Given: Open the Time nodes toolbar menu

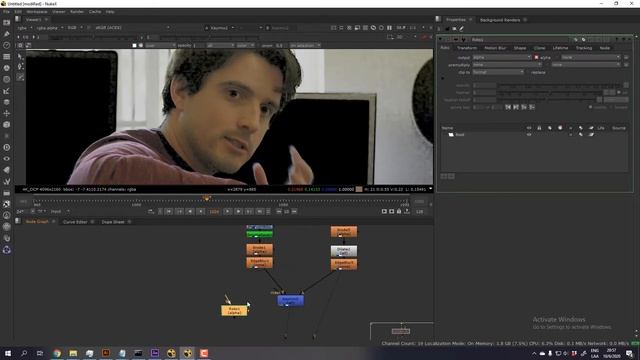Looking at the screenshot, I should [7, 45].
